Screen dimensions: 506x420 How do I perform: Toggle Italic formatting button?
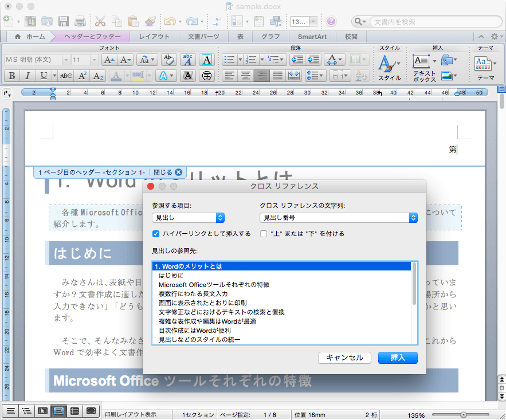coord(28,76)
